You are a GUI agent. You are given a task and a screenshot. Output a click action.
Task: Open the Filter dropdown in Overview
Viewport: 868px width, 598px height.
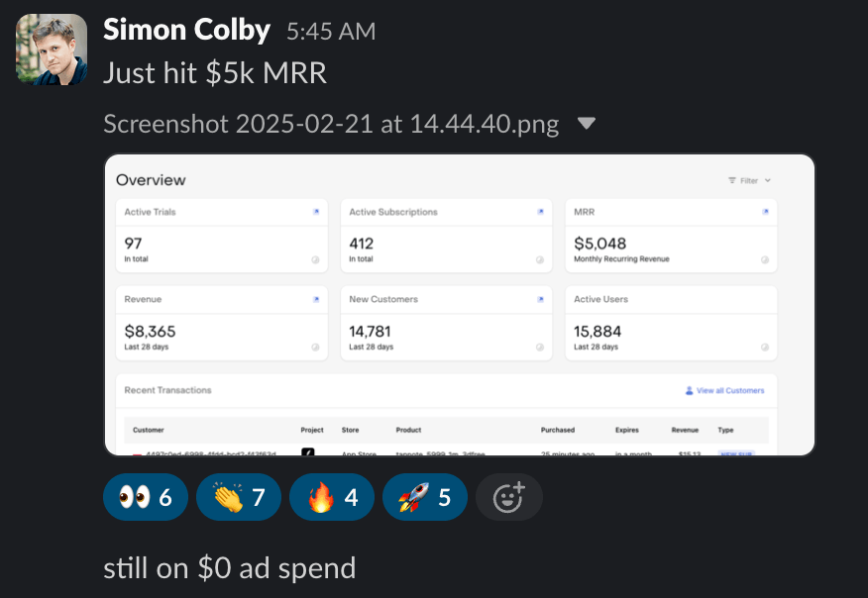749,181
